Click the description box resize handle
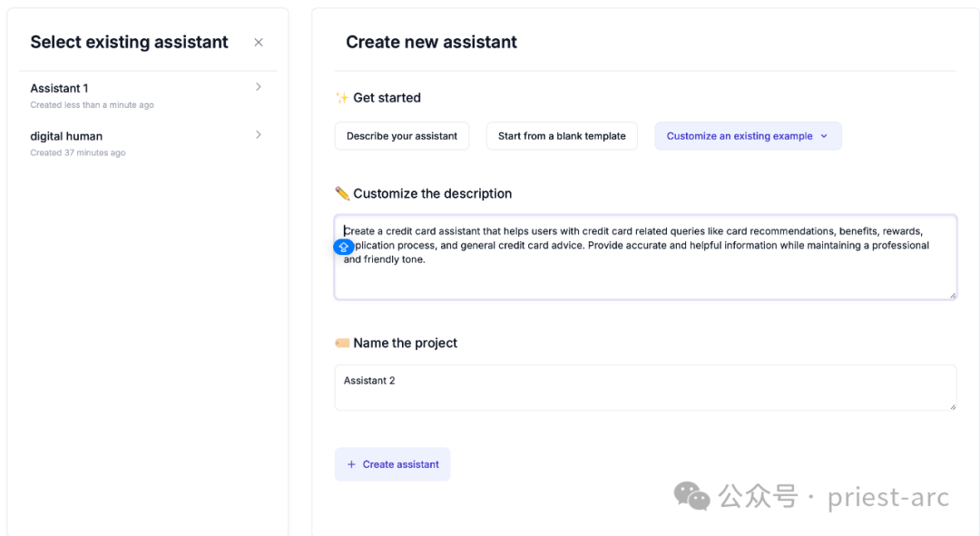The image size is (980, 536). click(952, 294)
